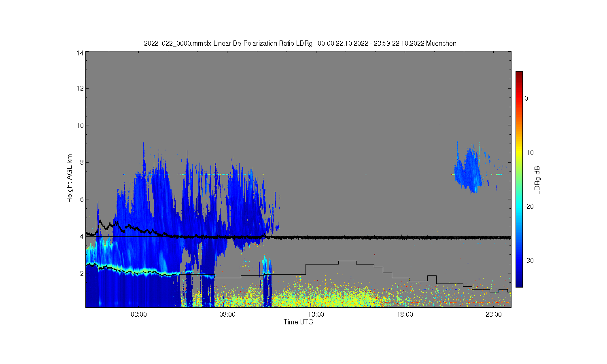
Task: Click the isolated blue cloud near 22:00
Action: pyautogui.click(x=469, y=170)
